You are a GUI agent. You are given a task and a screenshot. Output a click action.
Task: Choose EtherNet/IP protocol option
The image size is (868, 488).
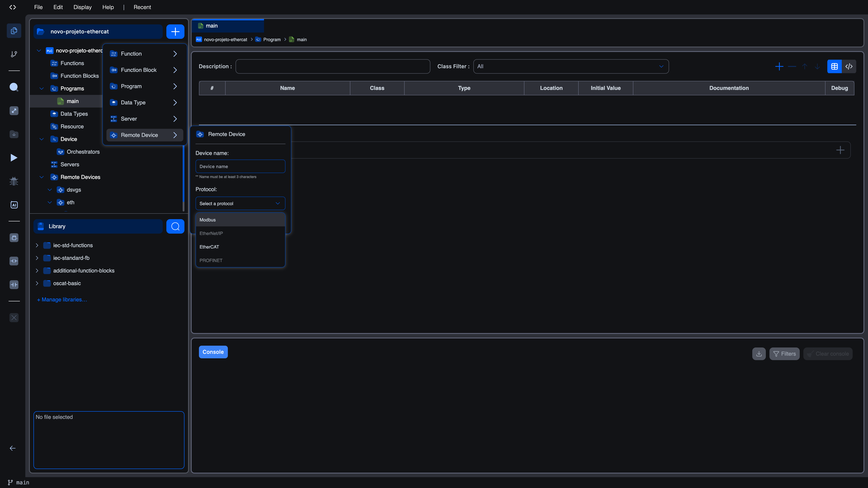(x=240, y=233)
